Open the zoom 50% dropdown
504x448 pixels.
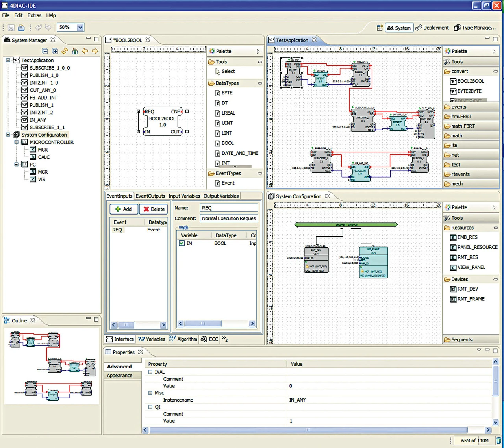[80, 28]
